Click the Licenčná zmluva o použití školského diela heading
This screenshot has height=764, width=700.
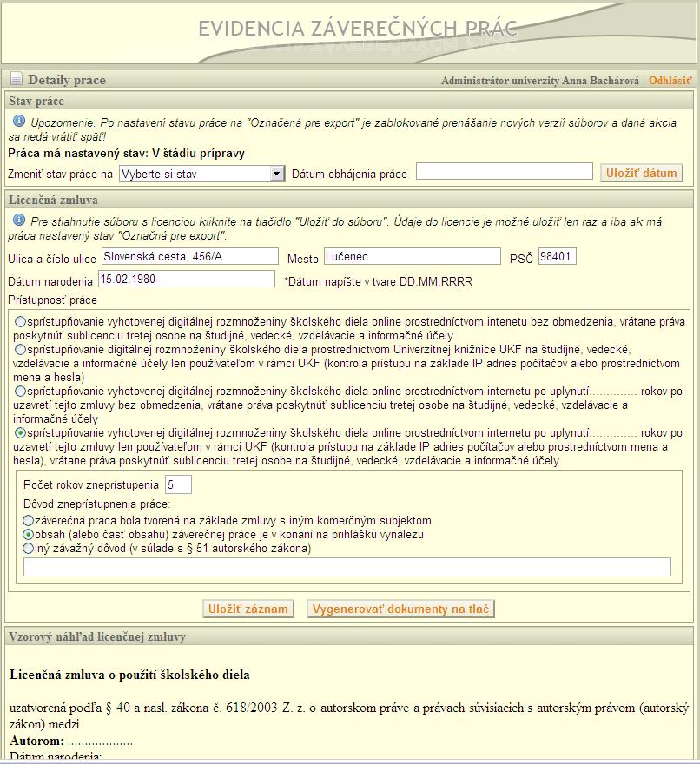pyautogui.click(x=129, y=675)
